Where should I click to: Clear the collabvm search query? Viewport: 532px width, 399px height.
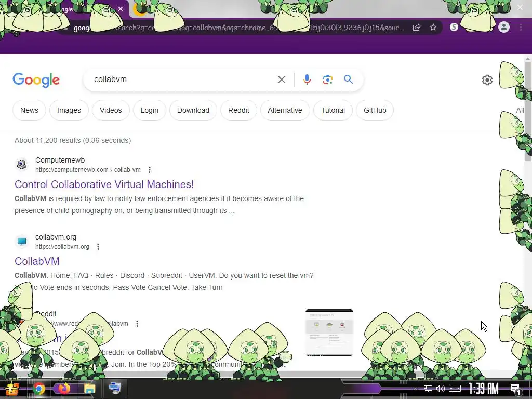[x=281, y=79]
